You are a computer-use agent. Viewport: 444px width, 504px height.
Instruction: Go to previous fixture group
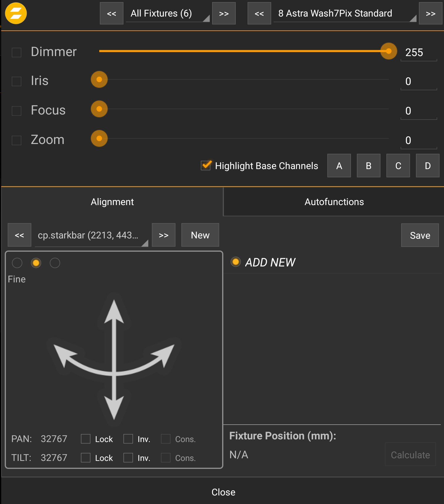(x=111, y=14)
